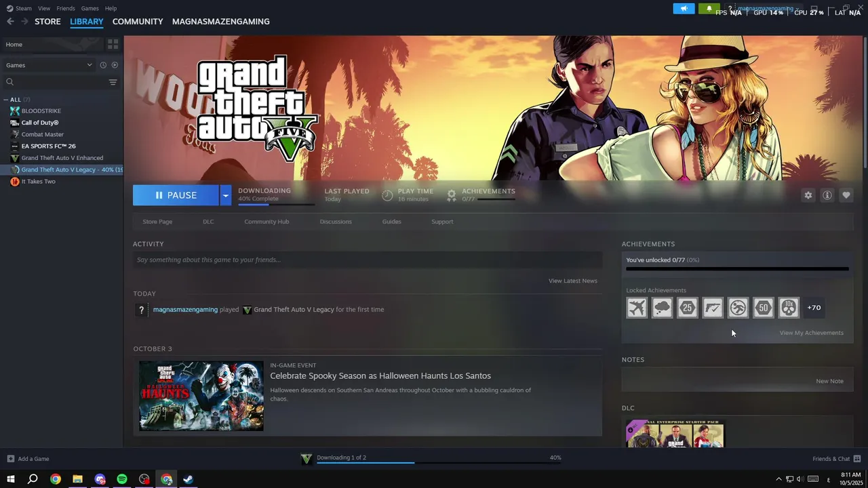The width and height of the screenshot is (868, 488).
Task: Open the Games menu
Action: [x=90, y=8]
